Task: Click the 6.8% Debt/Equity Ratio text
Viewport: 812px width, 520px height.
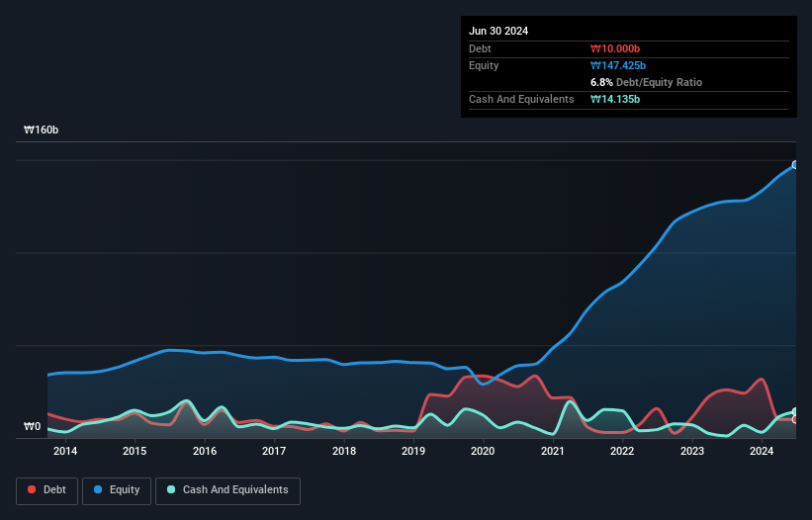Action: pos(646,82)
